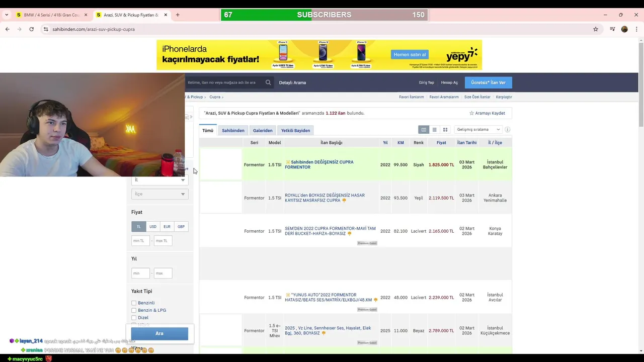
Task: Open SEM'DEN 2022 CUPRA FORMENTOR listing
Action: click(x=330, y=231)
